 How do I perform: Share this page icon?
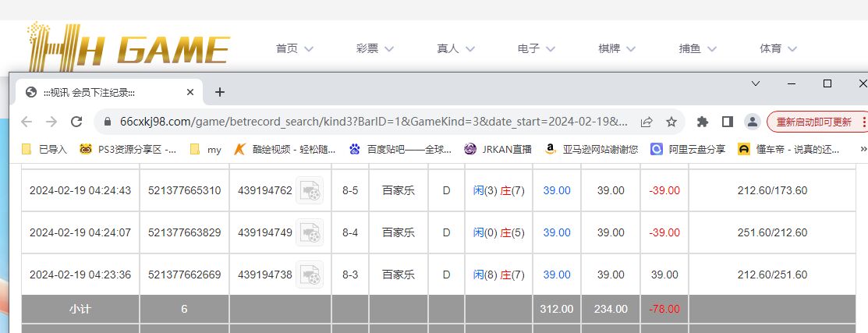pyautogui.click(x=646, y=122)
